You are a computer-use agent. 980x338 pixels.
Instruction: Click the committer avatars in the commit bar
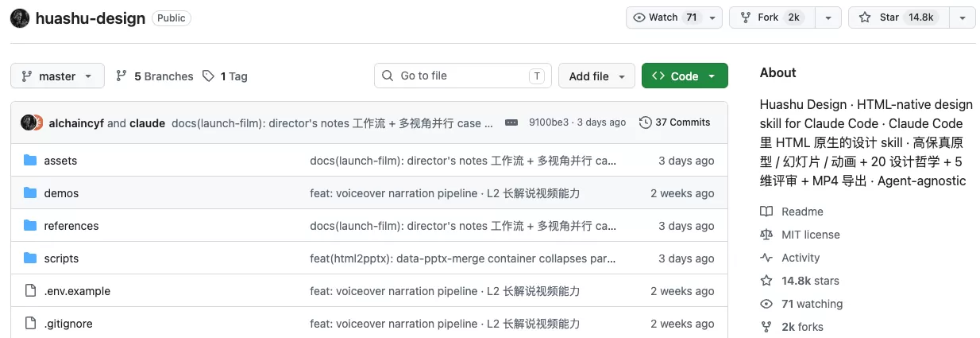pos(32,122)
